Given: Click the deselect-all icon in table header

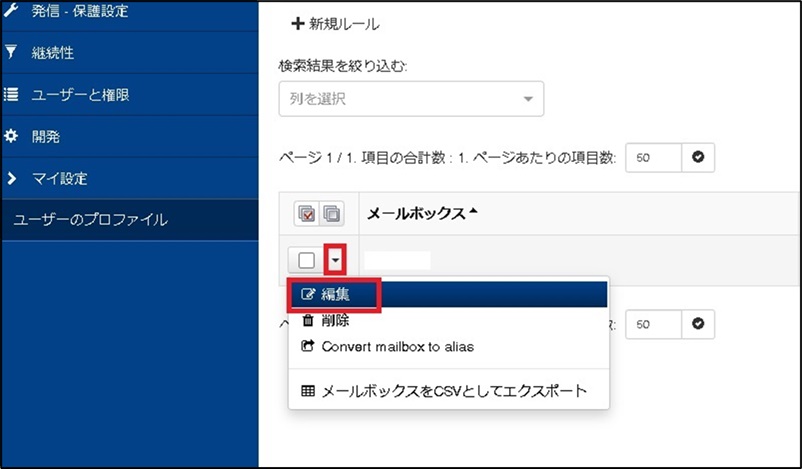Looking at the screenshot, I should (x=332, y=213).
